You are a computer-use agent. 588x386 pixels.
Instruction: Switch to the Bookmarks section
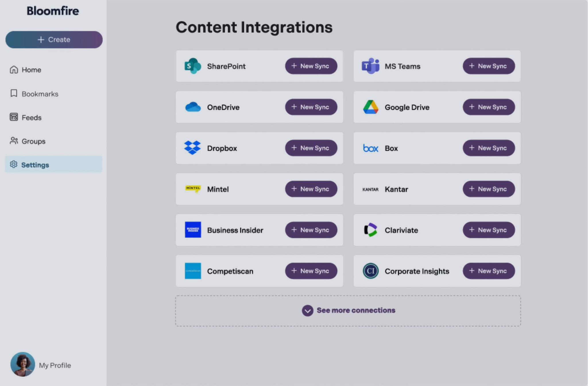(40, 94)
